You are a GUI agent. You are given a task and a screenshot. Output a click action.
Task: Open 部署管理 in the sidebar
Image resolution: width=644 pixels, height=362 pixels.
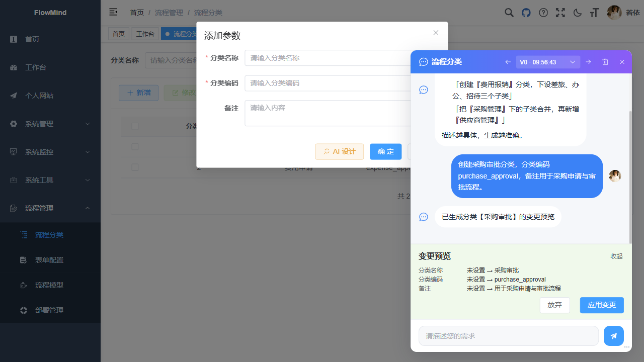click(50, 310)
